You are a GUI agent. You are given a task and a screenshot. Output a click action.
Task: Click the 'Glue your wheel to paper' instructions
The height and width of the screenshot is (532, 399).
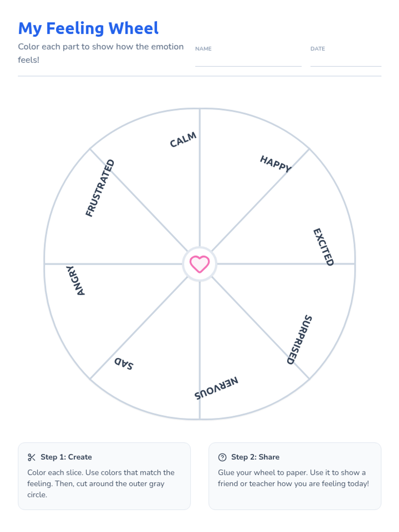pyautogui.click(x=293, y=478)
